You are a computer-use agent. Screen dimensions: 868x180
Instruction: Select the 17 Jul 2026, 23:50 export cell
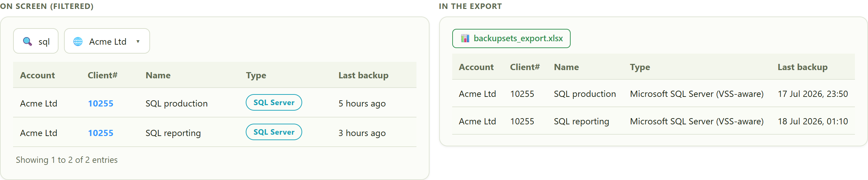[813, 94]
